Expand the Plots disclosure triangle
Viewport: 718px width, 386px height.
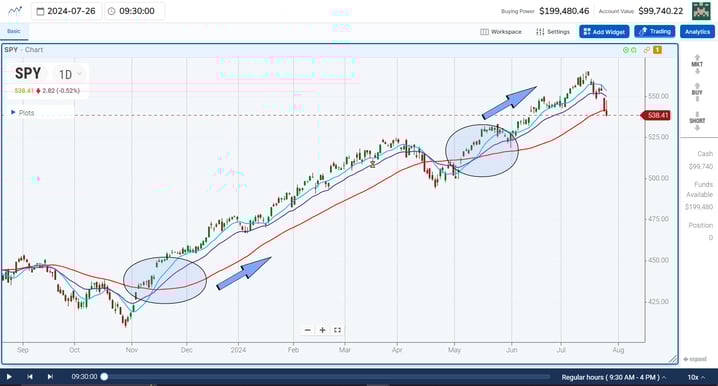click(13, 112)
